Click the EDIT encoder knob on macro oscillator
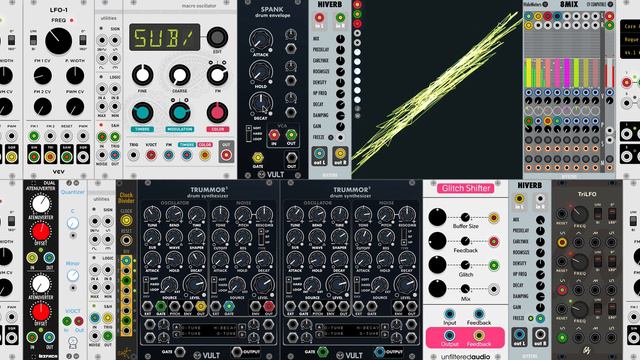The image size is (640, 360). tap(217, 38)
